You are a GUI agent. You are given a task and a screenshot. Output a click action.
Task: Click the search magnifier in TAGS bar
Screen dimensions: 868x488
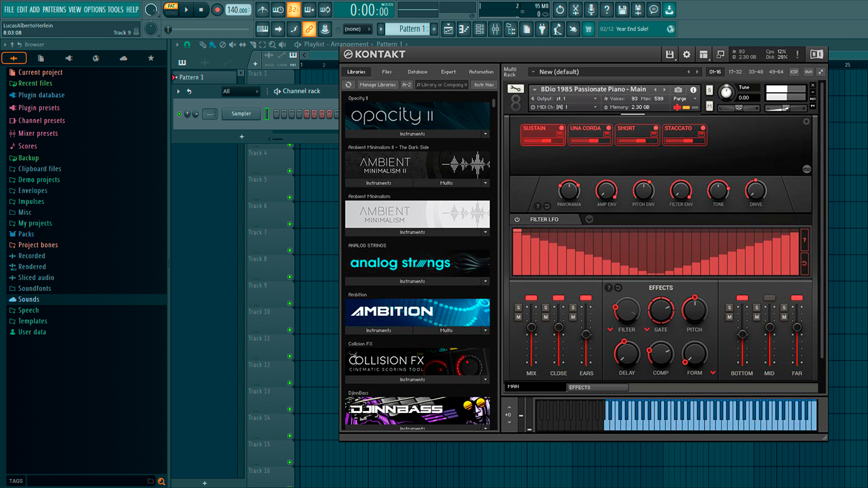(x=161, y=481)
